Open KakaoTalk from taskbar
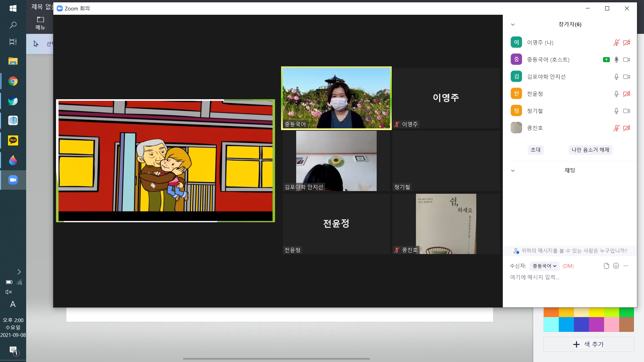The height and width of the screenshot is (362, 644). click(x=13, y=140)
